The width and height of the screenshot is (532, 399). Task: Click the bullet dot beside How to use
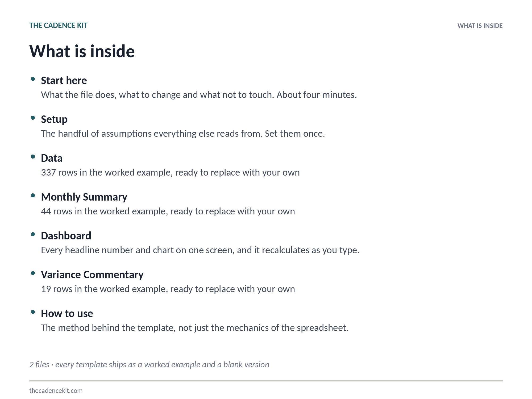pyautogui.click(x=33, y=312)
